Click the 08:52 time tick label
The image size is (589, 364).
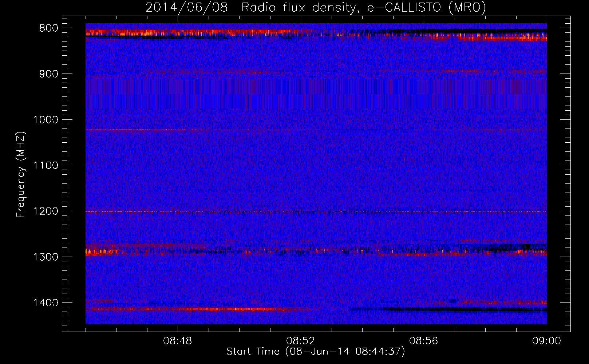pos(301,341)
